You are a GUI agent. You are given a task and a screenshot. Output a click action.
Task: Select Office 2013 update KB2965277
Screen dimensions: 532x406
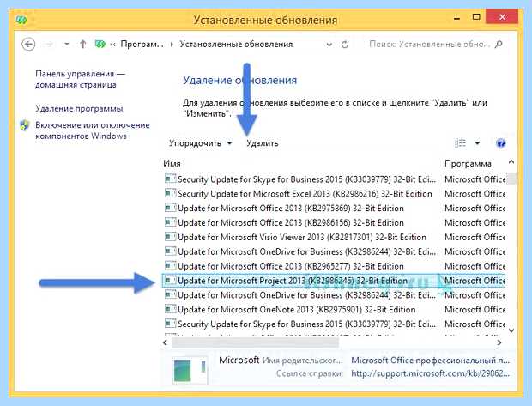coord(290,266)
